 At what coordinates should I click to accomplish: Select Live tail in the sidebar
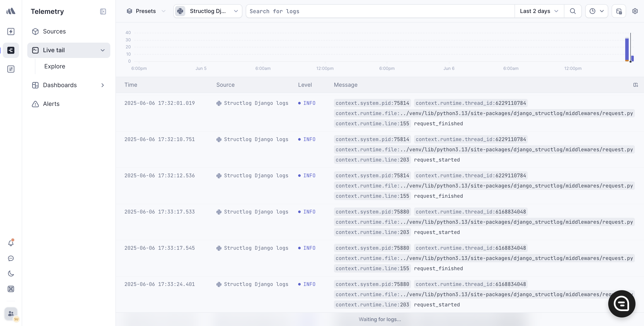pos(69,50)
